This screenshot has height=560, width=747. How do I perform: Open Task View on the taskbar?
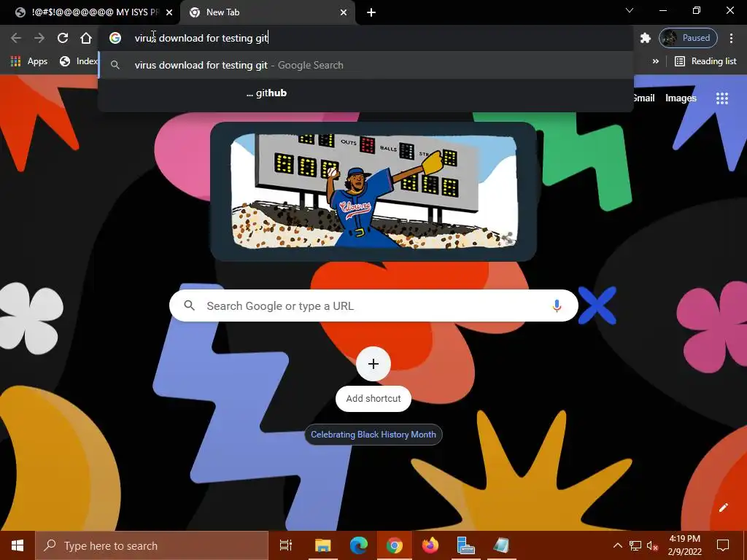[285, 545]
